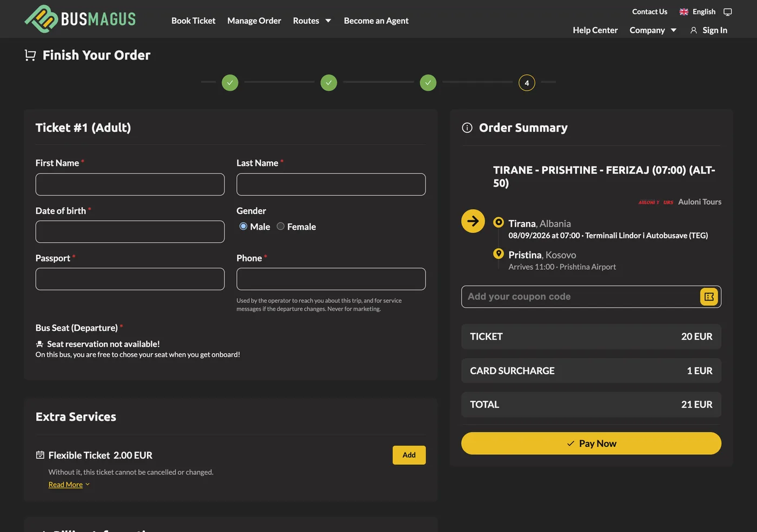This screenshot has width=757, height=532.
Task: Click the calendar icon next to Flexible Ticket
Action: pyautogui.click(x=40, y=455)
